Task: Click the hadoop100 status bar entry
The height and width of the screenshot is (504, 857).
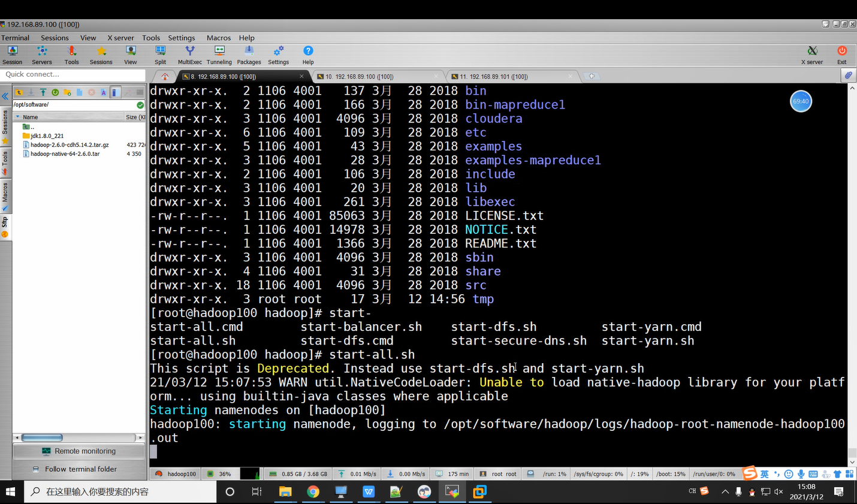Action: pyautogui.click(x=175, y=473)
